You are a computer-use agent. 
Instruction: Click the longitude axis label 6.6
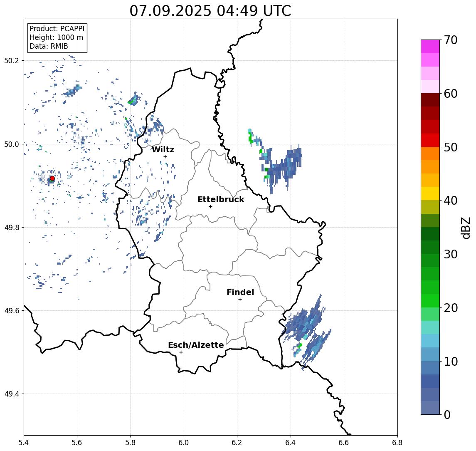(x=344, y=443)
